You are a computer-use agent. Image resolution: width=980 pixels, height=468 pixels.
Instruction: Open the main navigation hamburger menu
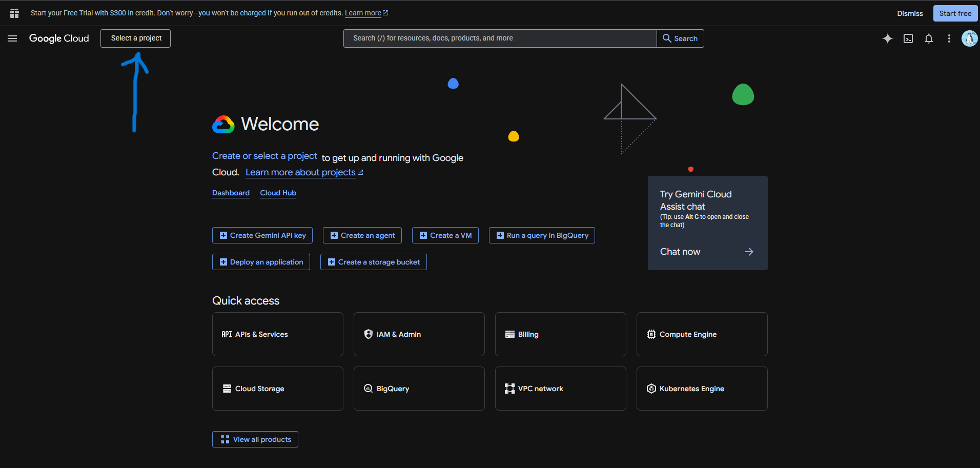pyautogui.click(x=12, y=38)
